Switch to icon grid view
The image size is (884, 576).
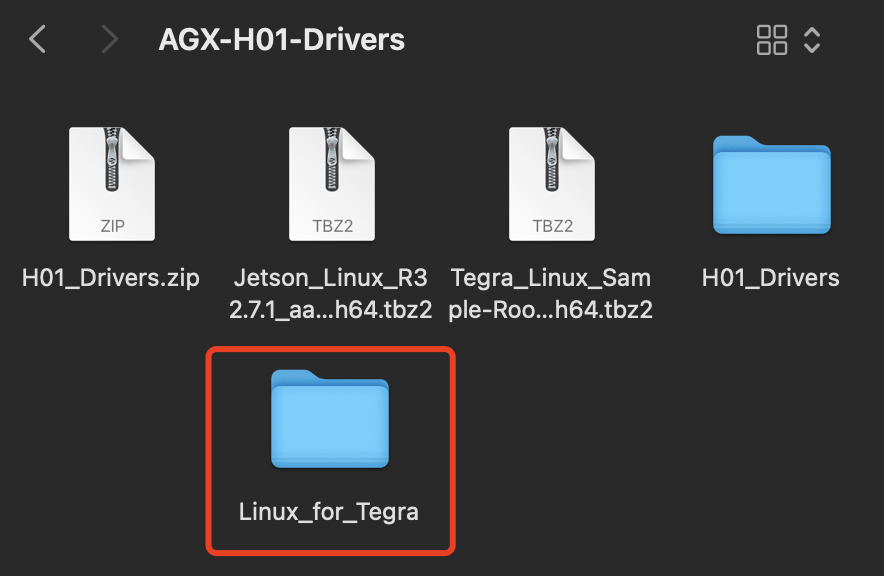click(x=772, y=40)
